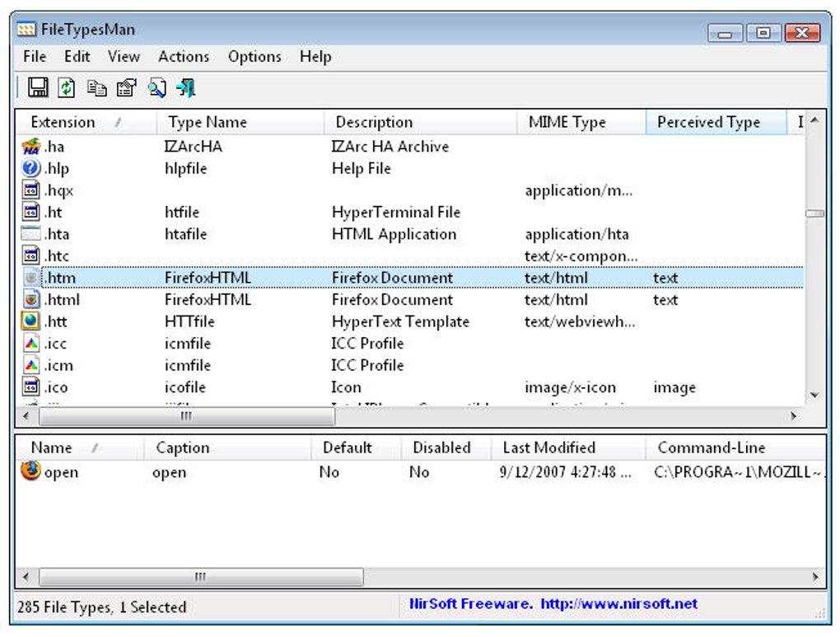Click the .hta file icon
The width and height of the screenshot is (840, 637).
tap(30, 234)
